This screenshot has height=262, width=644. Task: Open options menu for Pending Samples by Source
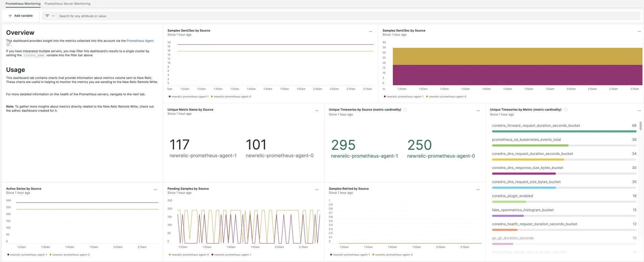click(317, 190)
